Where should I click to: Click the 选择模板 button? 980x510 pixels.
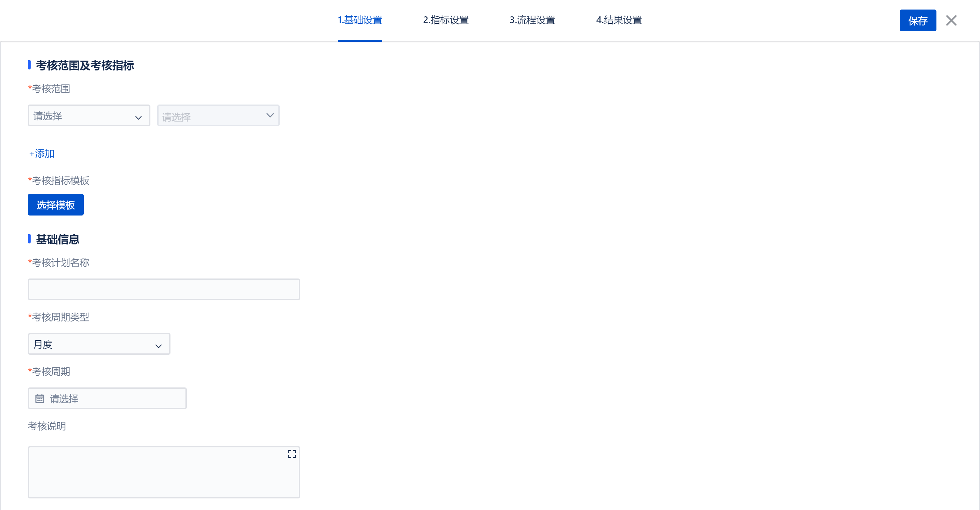[55, 205]
